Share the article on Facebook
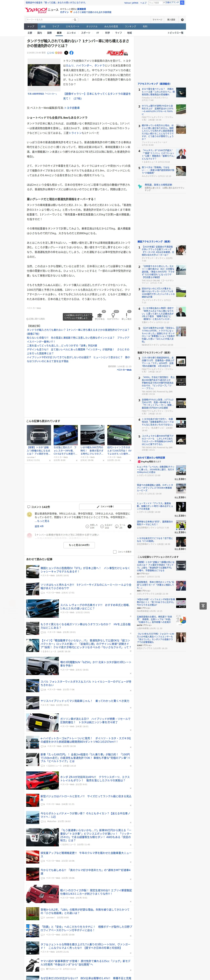 [x=71, y=53]
